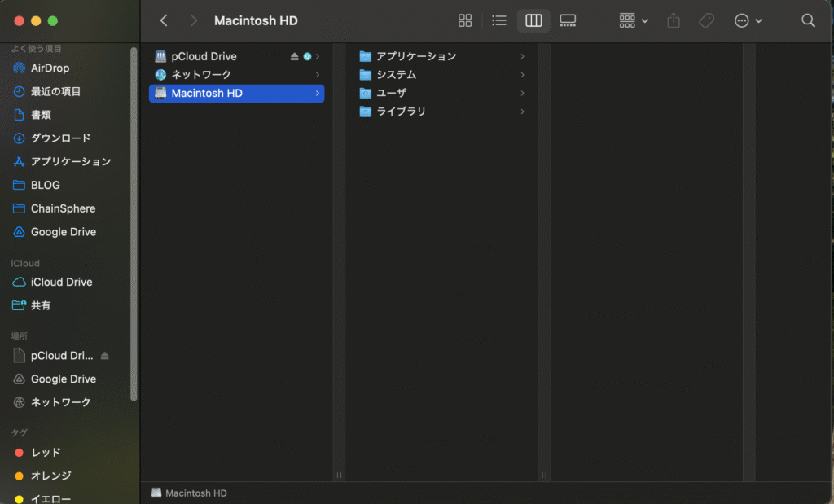Viewport: 834px width, 504px height.
Task: Expand システム folder chevron
Action: tap(522, 75)
